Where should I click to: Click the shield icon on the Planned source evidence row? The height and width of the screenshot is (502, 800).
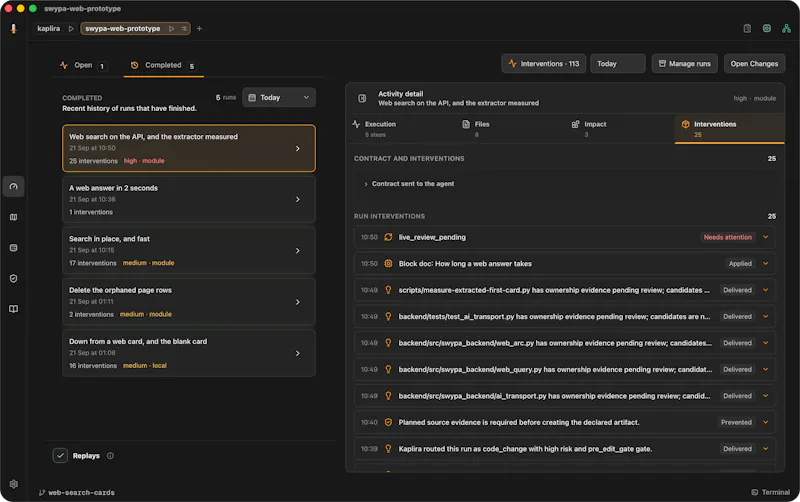(388, 422)
